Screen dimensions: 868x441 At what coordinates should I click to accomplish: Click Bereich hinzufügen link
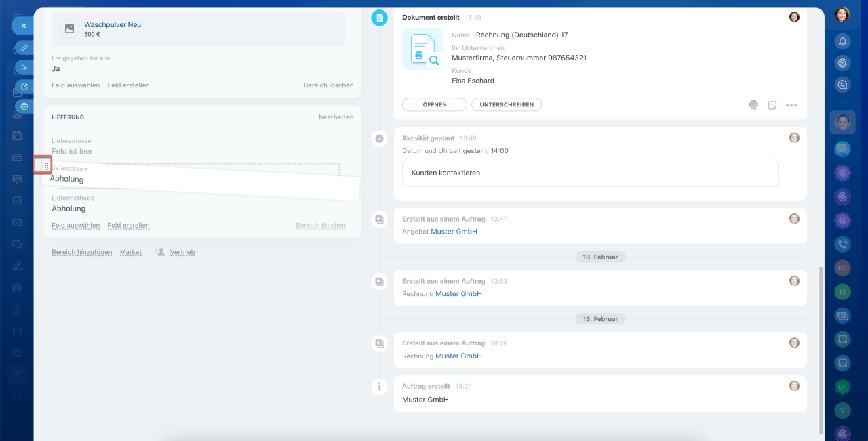point(81,252)
